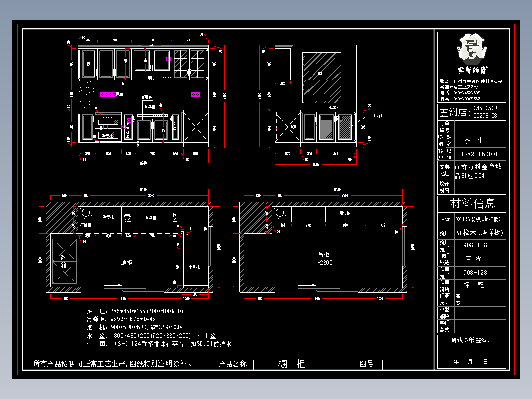This screenshot has width=532, height=399.
Task: Select the '水 盆: 800*480*200' spec line
Action: click(152, 336)
